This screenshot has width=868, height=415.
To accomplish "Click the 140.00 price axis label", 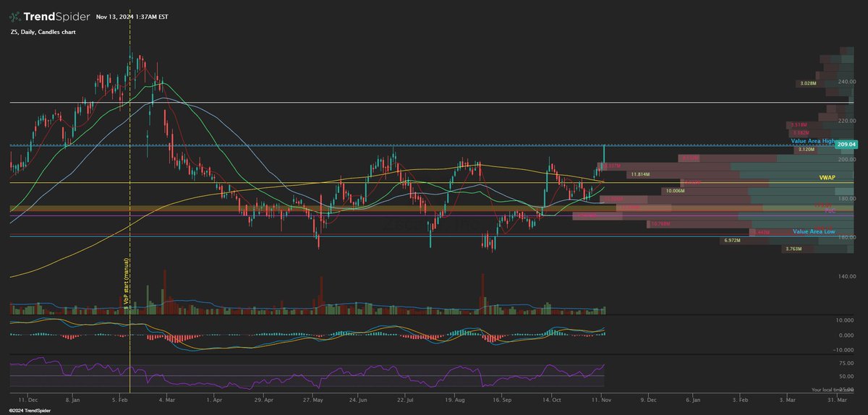I will click(x=847, y=276).
